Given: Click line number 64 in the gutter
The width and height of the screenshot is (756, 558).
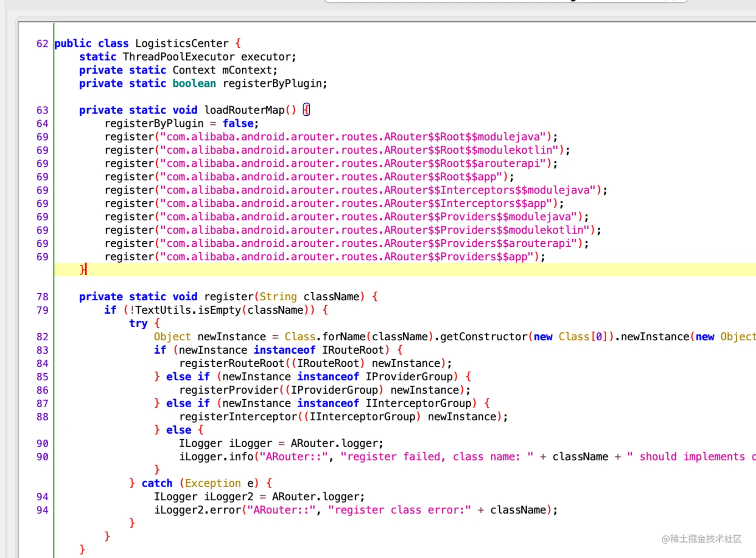Looking at the screenshot, I should click(x=42, y=123).
